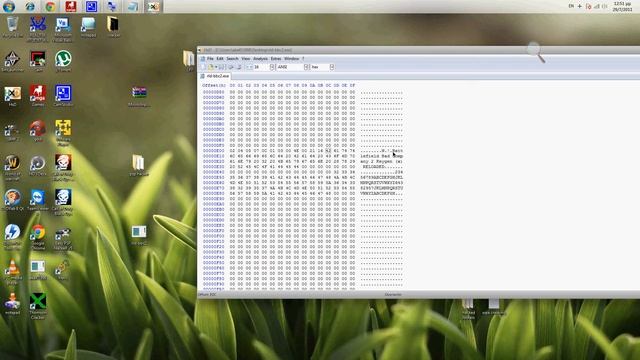The width and height of the screenshot is (640, 360).
Task: Click the Windows Start orb
Action: click(x=9, y=6)
